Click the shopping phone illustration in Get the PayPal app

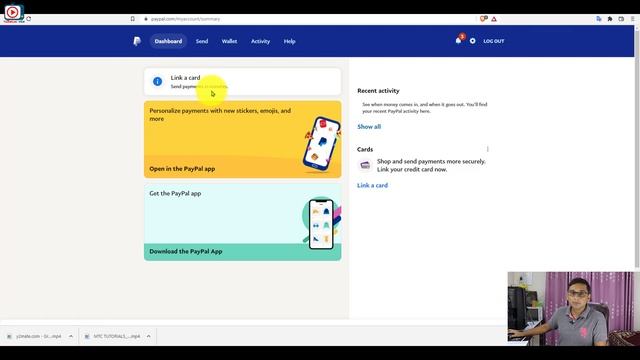(322, 224)
